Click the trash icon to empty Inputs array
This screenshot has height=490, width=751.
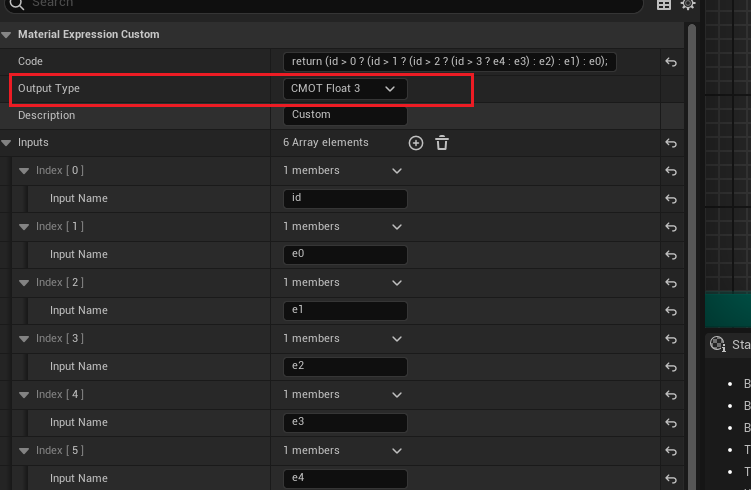coord(442,143)
